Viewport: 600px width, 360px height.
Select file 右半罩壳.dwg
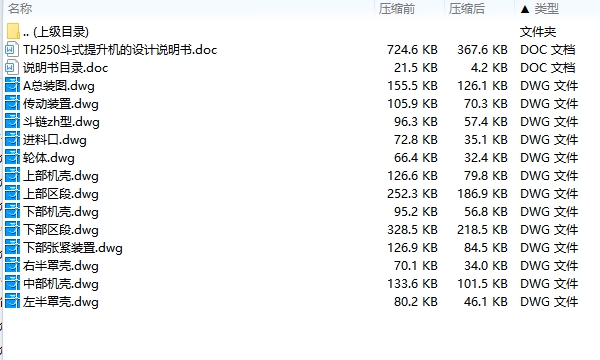[x=61, y=266]
